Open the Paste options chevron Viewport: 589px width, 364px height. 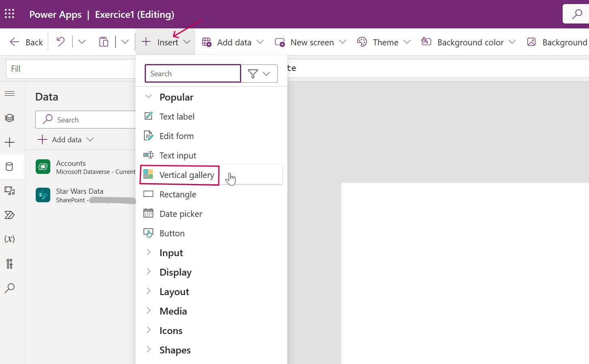(x=125, y=42)
